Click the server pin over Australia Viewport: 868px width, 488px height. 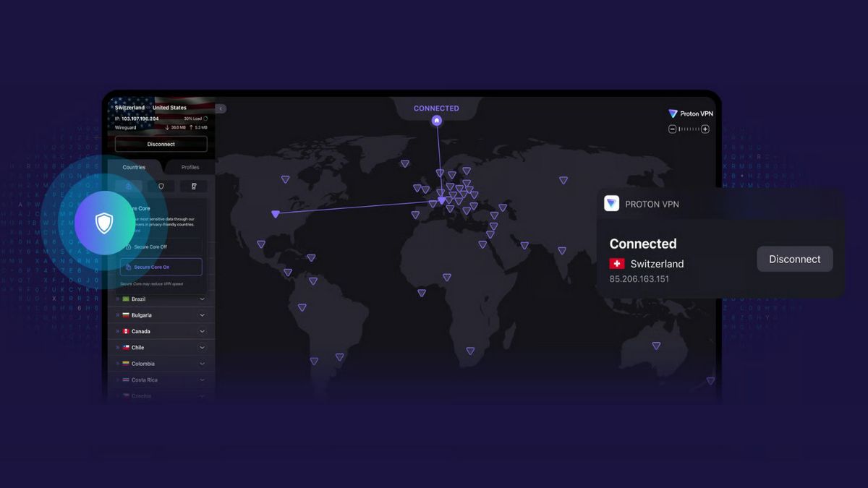[x=657, y=346]
